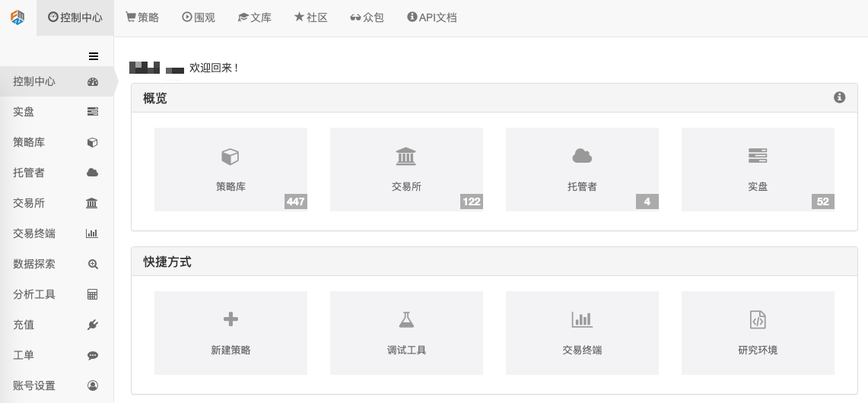The width and height of the screenshot is (868, 403).
Task: Go to 充值 in the sidebar
Action: click(x=56, y=325)
